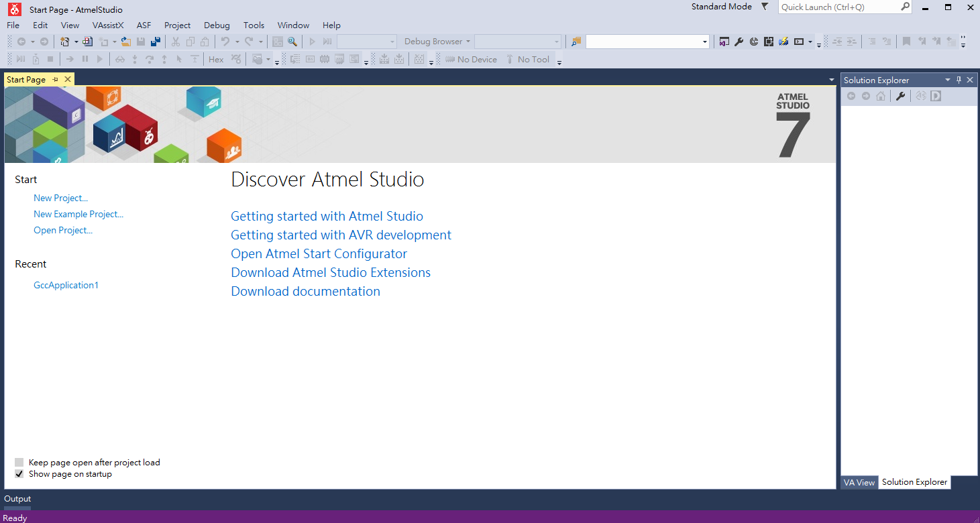The width and height of the screenshot is (980, 523).
Task: Click the Save All toolbar icon
Action: (x=156, y=42)
